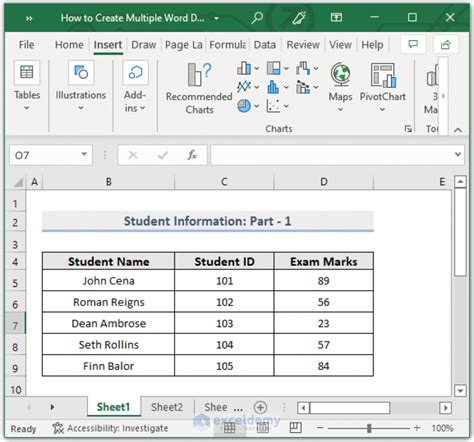Insert a column or bar chart
Viewport: 474px width, 442px height.
[244, 68]
